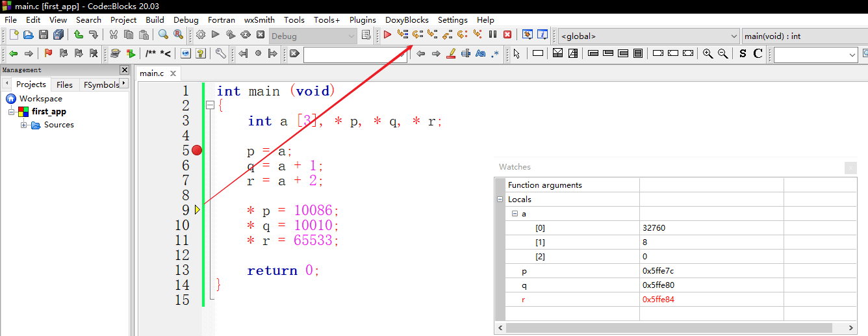
Task: Click the Paste clipboard icon
Action: [144, 34]
